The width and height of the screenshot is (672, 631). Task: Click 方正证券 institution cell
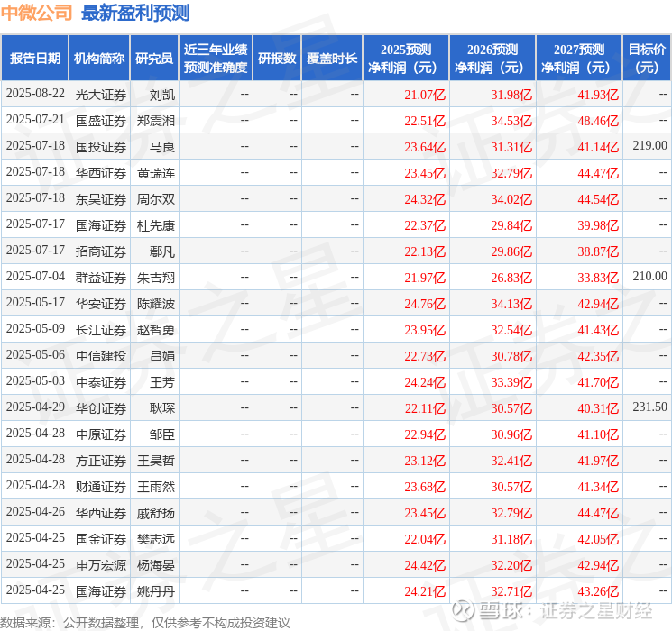click(x=101, y=461)
